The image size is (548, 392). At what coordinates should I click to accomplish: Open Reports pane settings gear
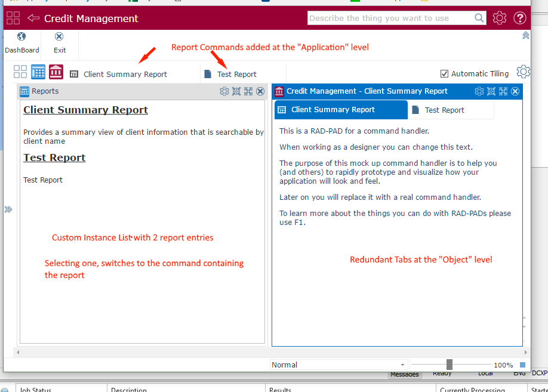[x=224, y=91]
